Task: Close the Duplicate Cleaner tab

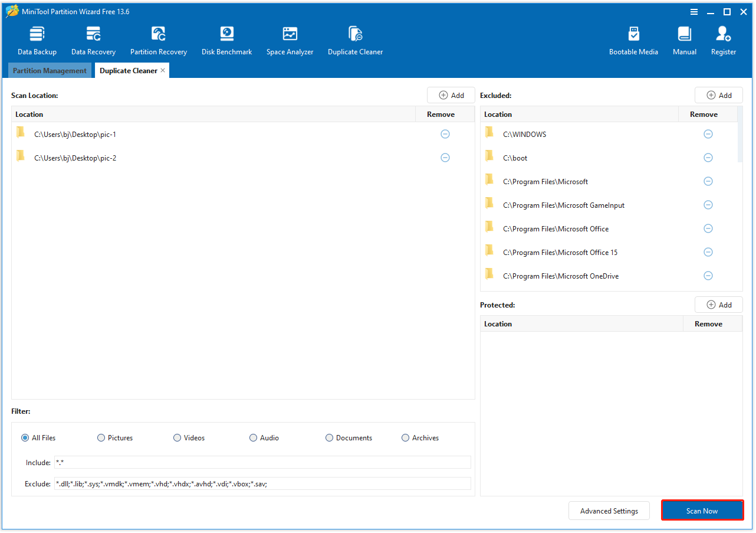Action: coord(163,70)
